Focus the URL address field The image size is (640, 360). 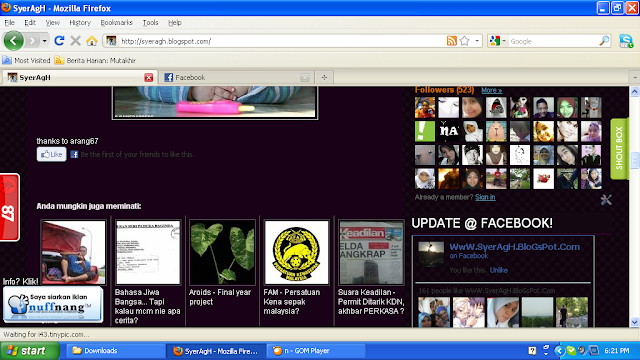coord(282,41)
